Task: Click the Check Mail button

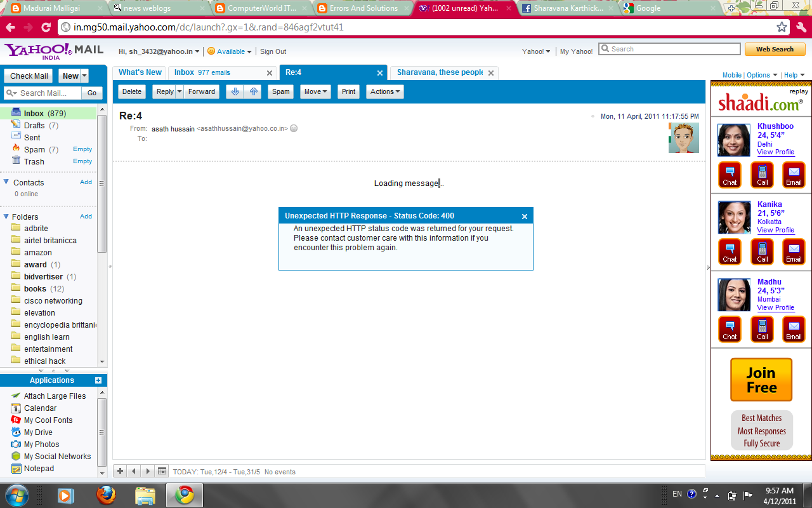Action: click(x=29, y=76)
